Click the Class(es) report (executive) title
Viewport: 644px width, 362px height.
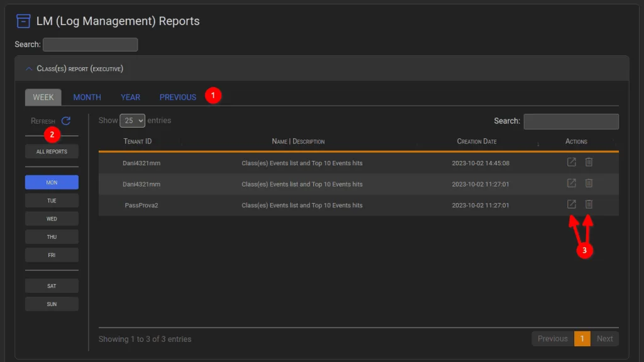[80, 69]
